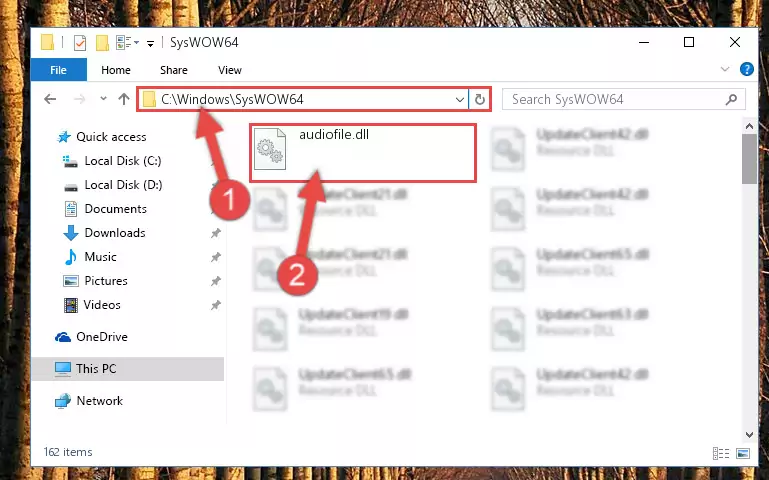Select Quick access in navigation pane
This screenshot has width=769, height=480.
pos(111,137)
